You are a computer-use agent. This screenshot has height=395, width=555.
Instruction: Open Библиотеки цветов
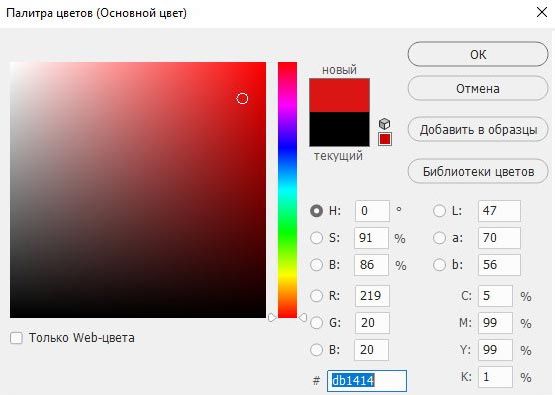click(478, 171)
